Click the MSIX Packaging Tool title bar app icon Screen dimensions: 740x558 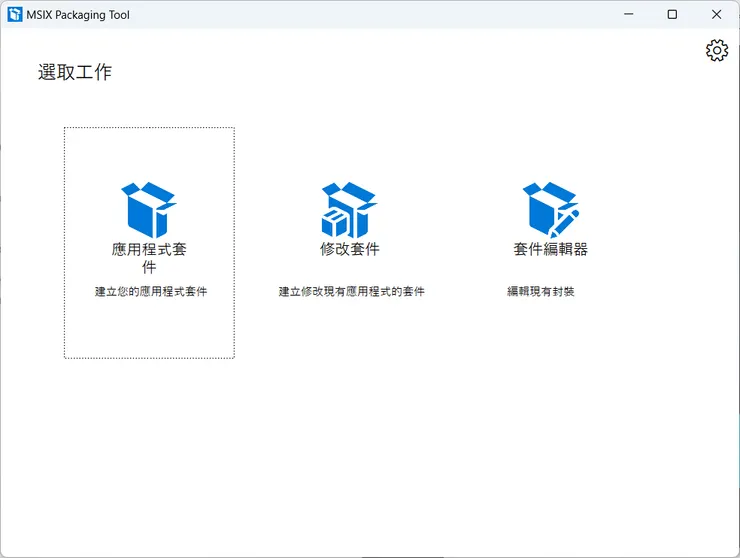pyautogui.click(x=15, y=15)
